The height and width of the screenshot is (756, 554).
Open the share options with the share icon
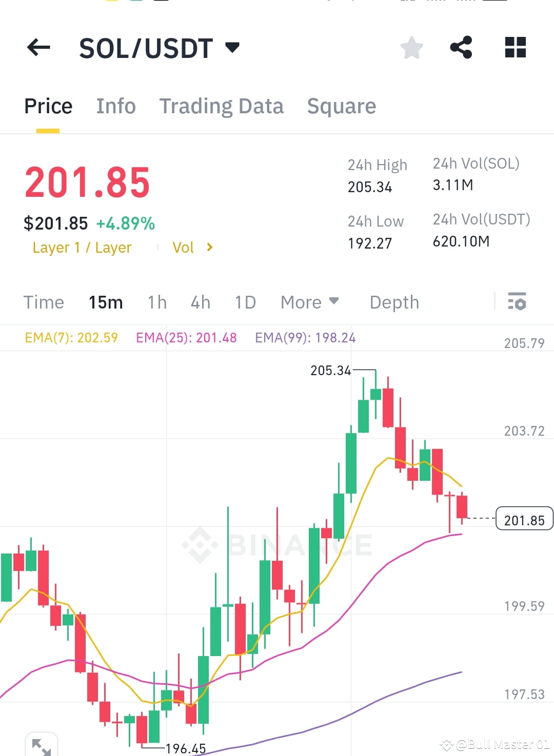(x=461, y=47)
